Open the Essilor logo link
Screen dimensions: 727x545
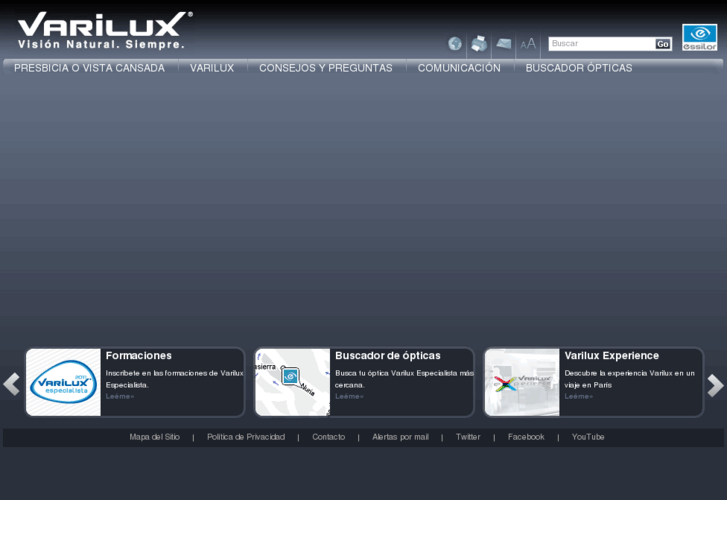tap(699, 37)
